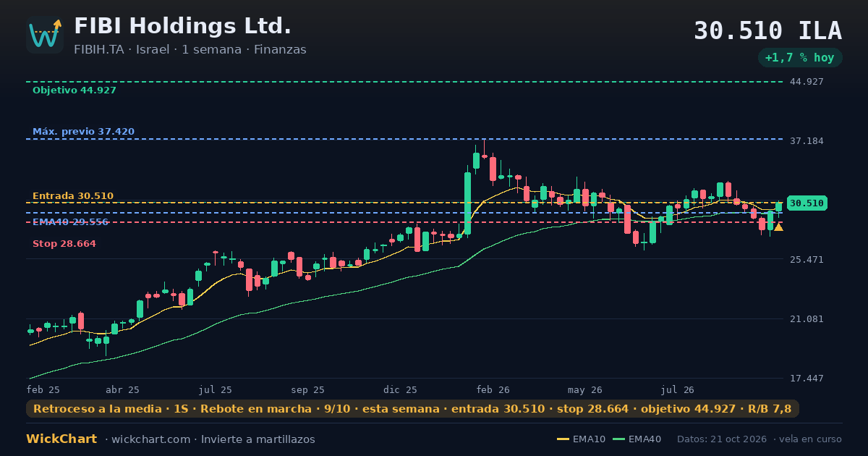Click the EMA40 29.556 level label

[x=70, y=222]
